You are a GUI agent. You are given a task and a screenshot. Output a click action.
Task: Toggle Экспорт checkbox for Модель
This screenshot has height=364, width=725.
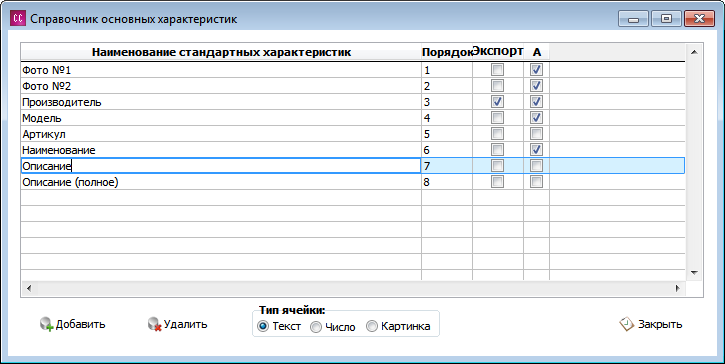click(498, 118)
